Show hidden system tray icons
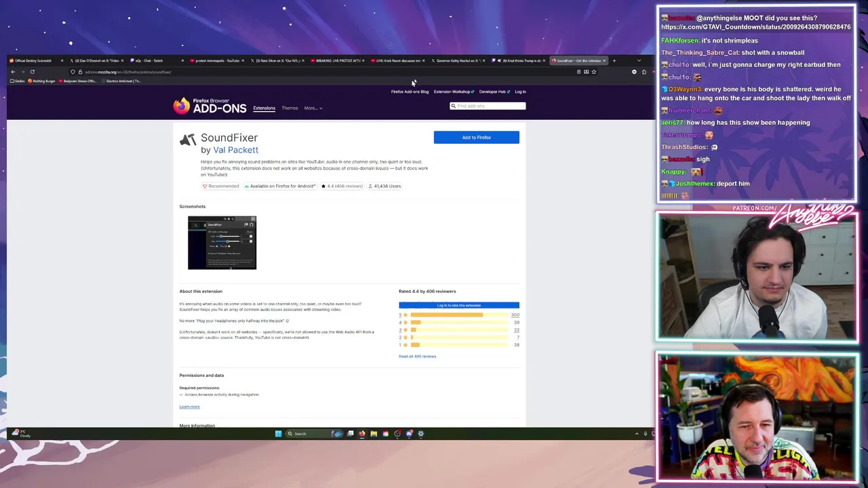Image resolution: width=868 pixels, height=488 pixels. point(636,434)
